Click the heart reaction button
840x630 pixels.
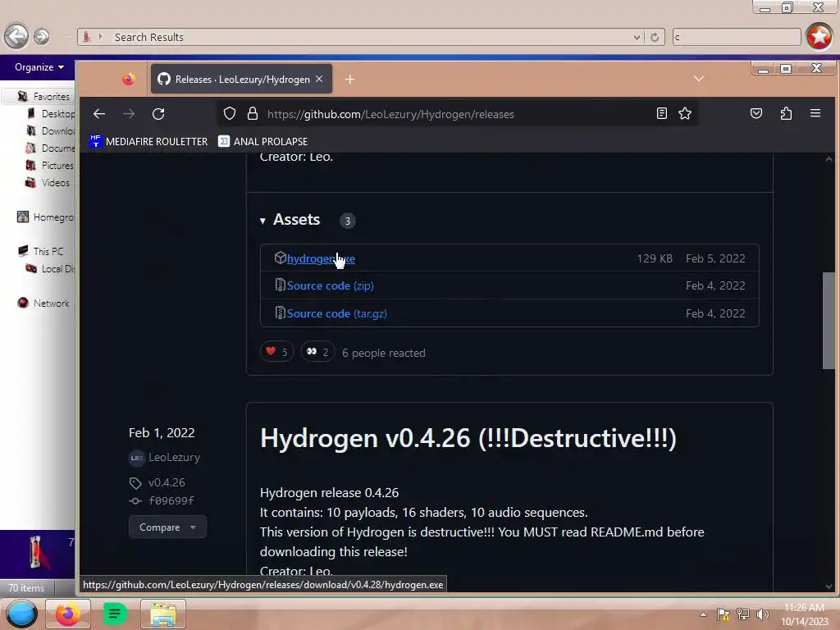(x=277, y=352)
